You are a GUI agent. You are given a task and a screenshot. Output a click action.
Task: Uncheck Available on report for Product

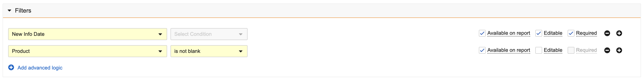pyautogui.click(x=482, y=50)
